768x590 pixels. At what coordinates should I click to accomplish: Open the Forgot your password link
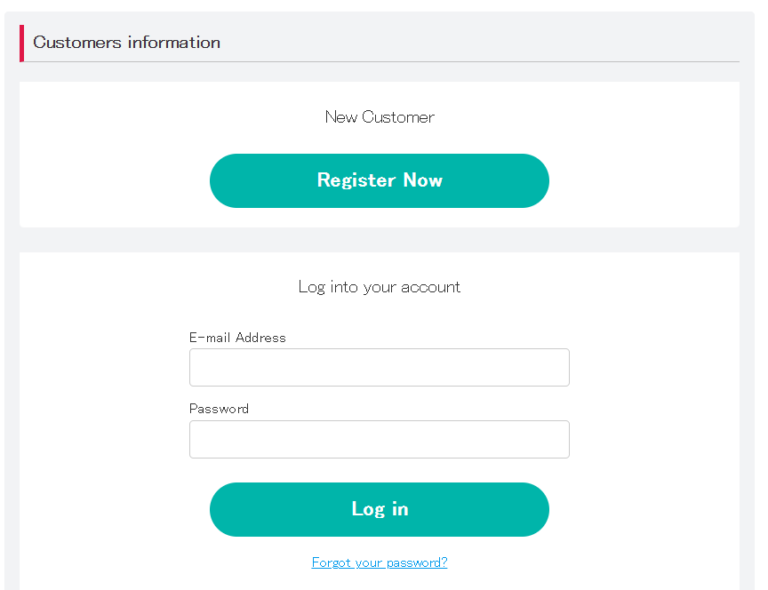coord(379,563)
